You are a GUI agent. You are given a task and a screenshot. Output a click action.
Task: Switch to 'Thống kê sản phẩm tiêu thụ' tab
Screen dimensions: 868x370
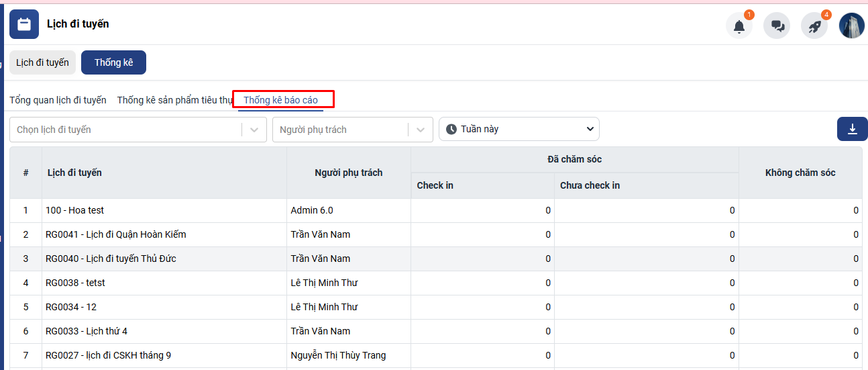(x=174, y=100)
